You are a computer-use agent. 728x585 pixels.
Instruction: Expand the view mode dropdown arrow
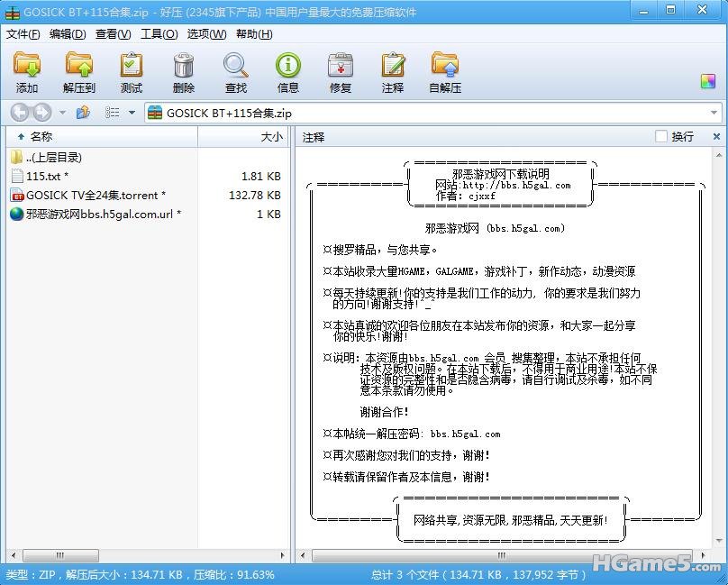tap(132, 113)
